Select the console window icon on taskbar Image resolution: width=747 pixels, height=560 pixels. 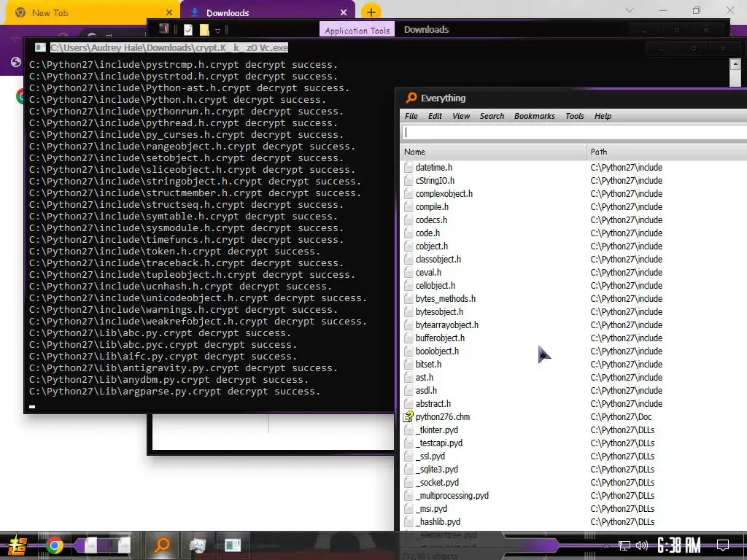coord(233,545)
